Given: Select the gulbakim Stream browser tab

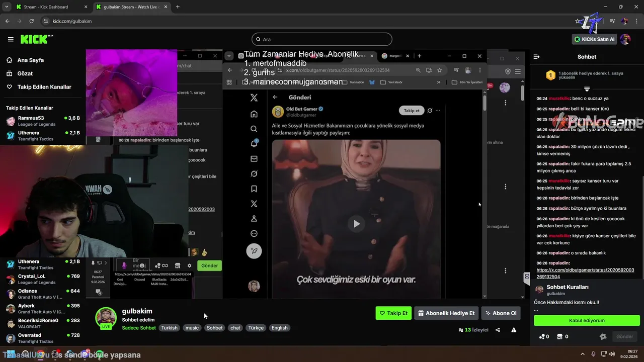Looking at the screenshot, I should (131, 7).
